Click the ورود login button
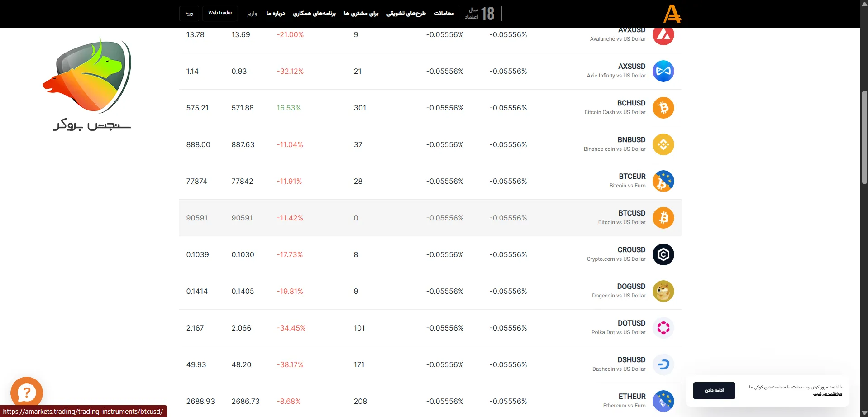Image resolution: width=868 pixels, height=417 pixels. [x=189, y=13]
